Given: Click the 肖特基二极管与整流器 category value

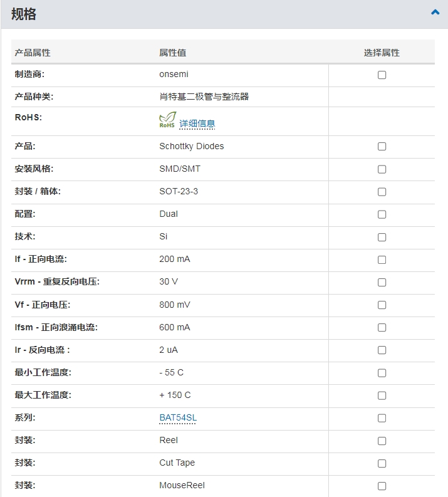Looking at the screenshot, I should click(x=204, y=97).
